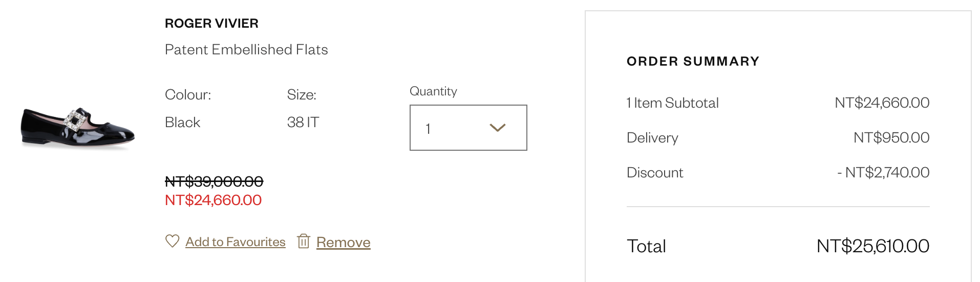980x282 pixels.
Task: Click the 38 IT size value
Action: point(303,123)
